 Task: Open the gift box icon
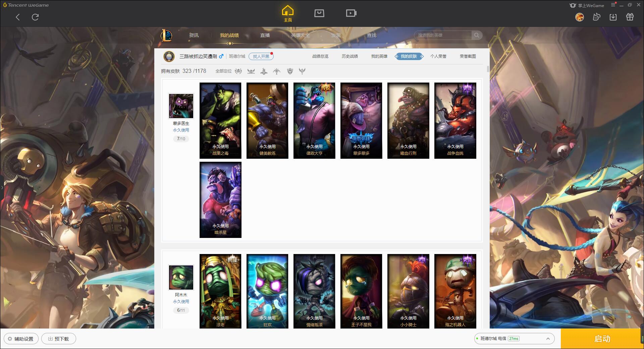tap(630, 17)
